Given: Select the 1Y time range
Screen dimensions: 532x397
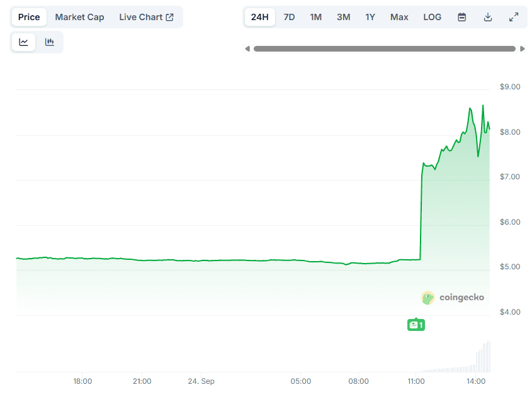Looking at the screenshot, I should pos(370,17).
